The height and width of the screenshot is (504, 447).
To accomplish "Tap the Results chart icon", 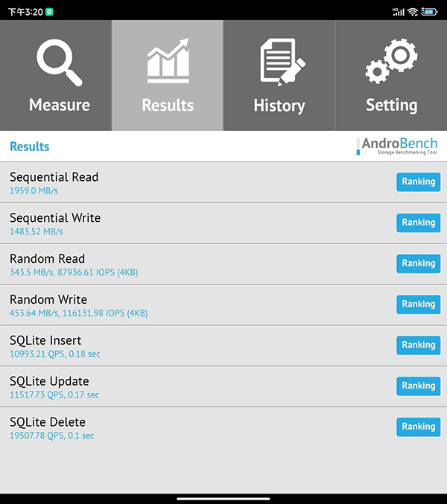I will click(168, 63).
